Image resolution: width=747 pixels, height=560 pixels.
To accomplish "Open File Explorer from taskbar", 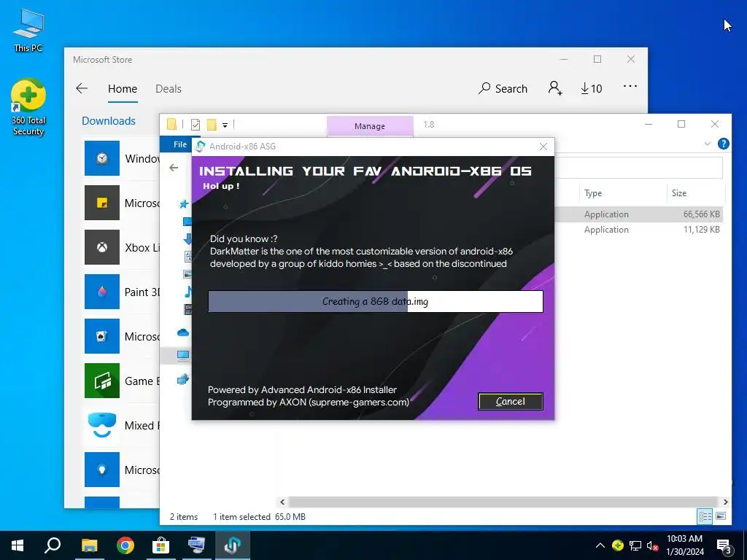I will coord(89,545).
